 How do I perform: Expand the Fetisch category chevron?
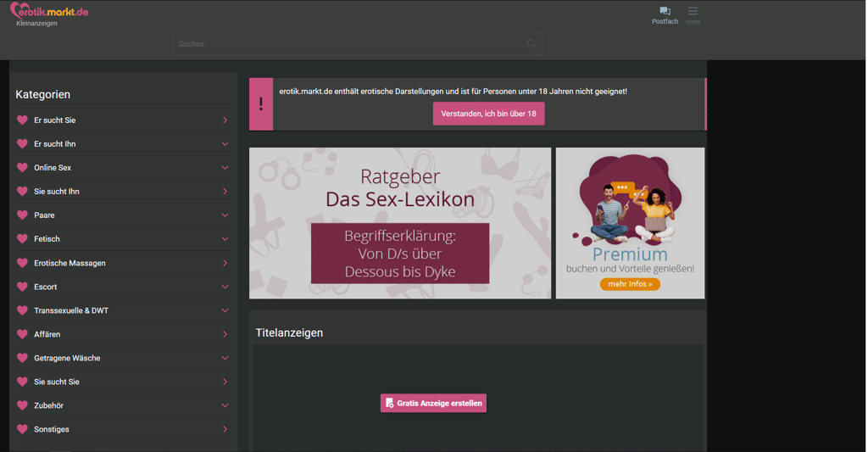click(225, 239)
